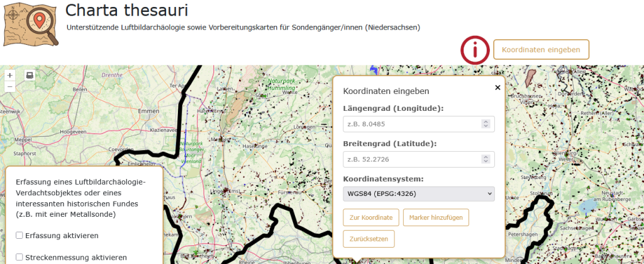This screenshot has height=264, width=644.
Task: Click the Längengrad field stepper arrows
Action: click(x=486, y=123)
